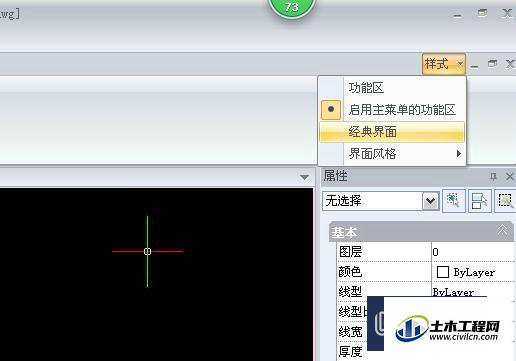This screenshot has height=361, width=516.
Task: Click the 图层 value field showing 0
Action: pyautogui.click(x=473, y=252)
